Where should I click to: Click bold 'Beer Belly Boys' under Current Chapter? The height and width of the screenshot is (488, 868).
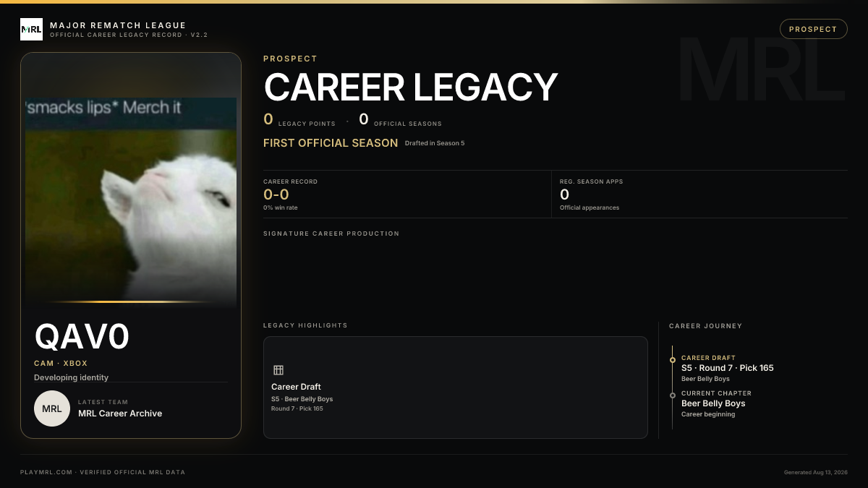[713, 403]
